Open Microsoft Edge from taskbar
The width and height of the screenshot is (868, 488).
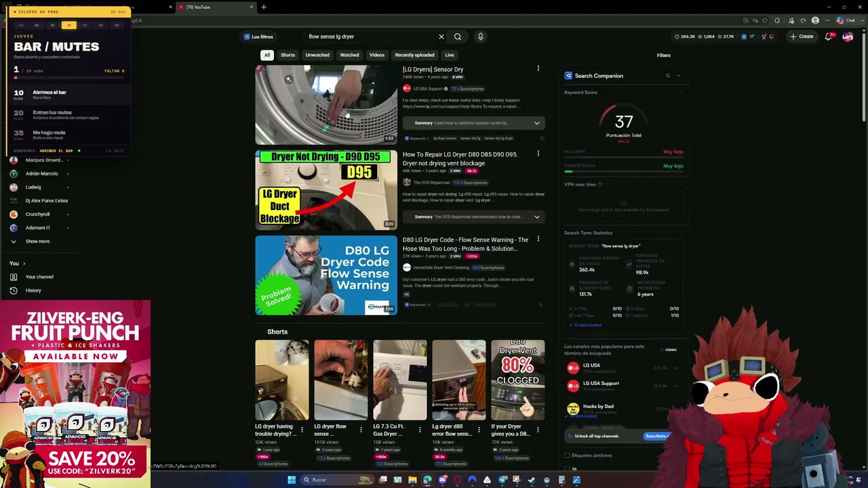(428, 480)
